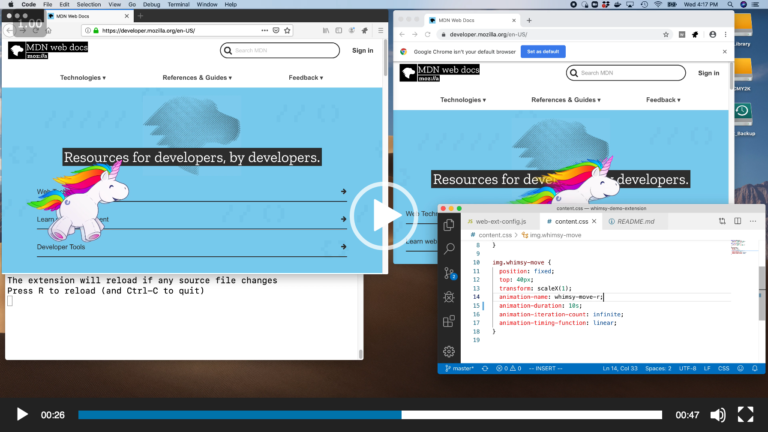Click the Chrome profile avatar icon

[713, 34]
